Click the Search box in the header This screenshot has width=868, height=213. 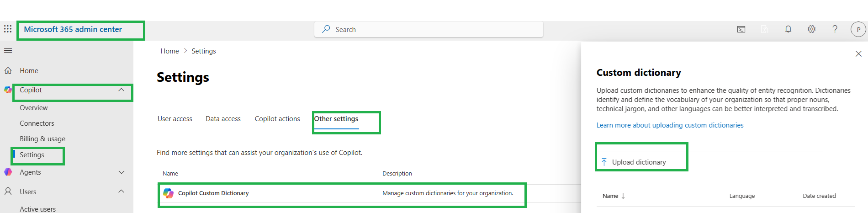[x=429, y=29]
